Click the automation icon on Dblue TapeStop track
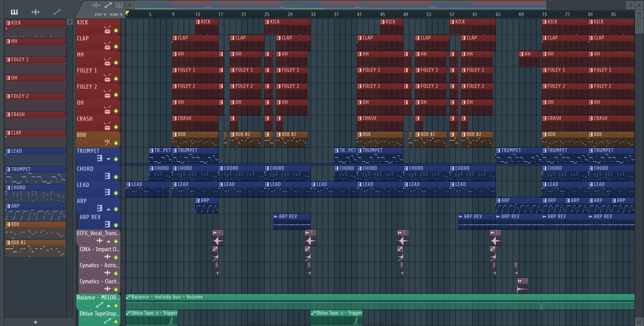The height and width of the screenshot is (326, 644). pos(107,321)
